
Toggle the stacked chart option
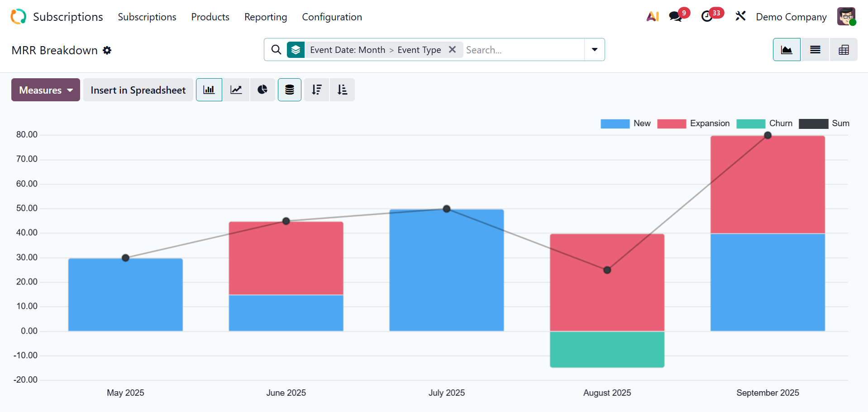click(290, 90)
